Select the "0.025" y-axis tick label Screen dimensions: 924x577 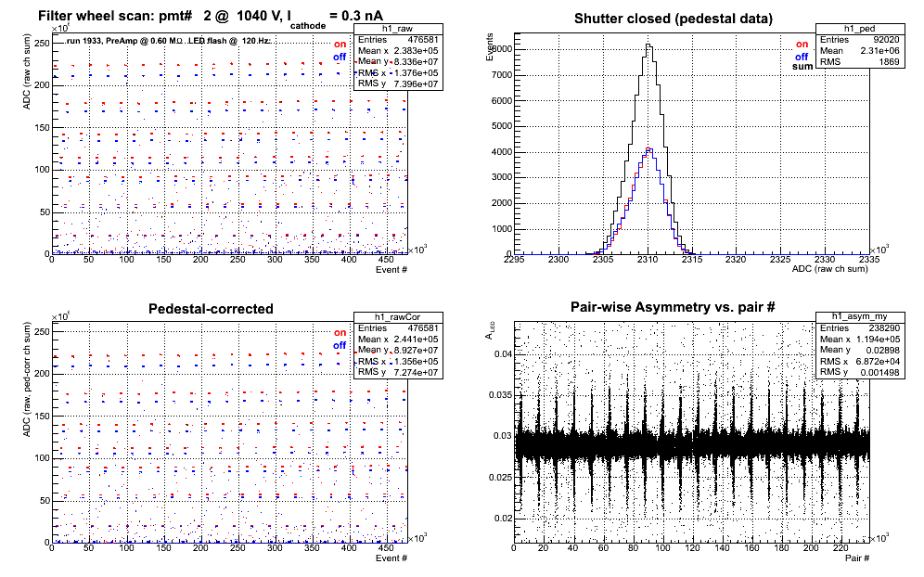pos(500,477)
